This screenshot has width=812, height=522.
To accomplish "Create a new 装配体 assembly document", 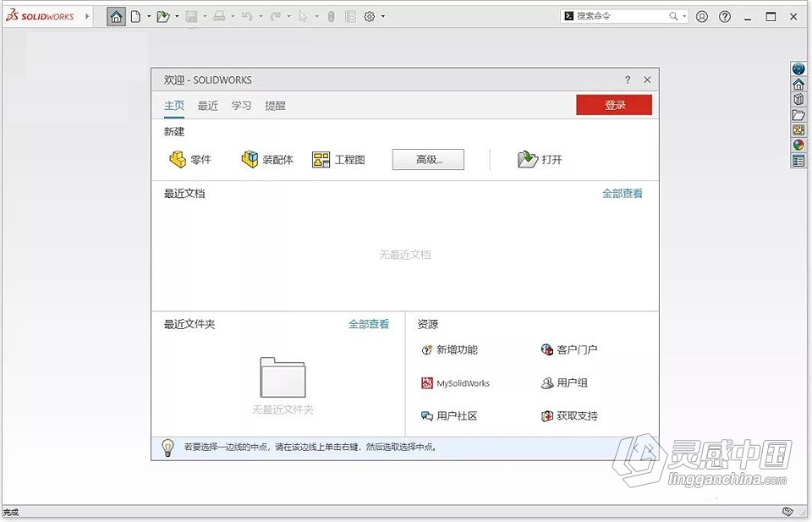I will pyautogui.click(x=267, y=160).
